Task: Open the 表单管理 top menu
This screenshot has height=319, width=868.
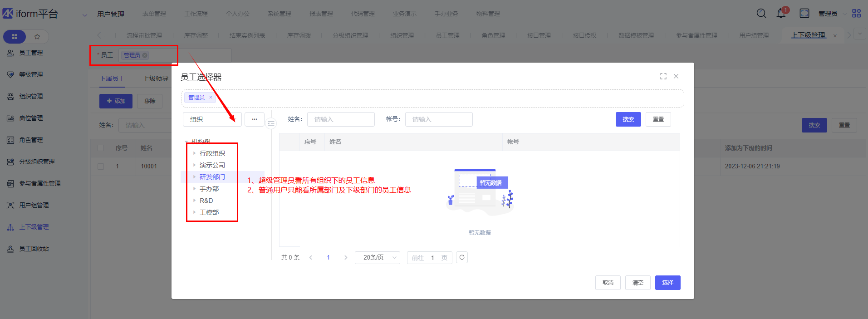Action: (154, 14)
